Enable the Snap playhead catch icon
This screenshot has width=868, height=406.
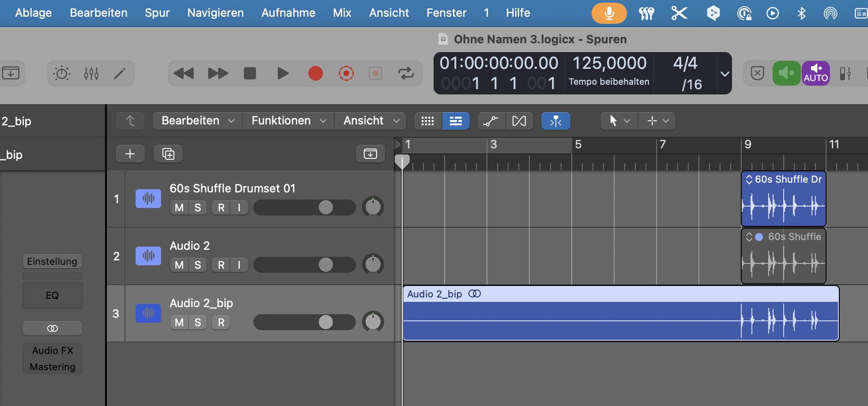pos(555,121)
